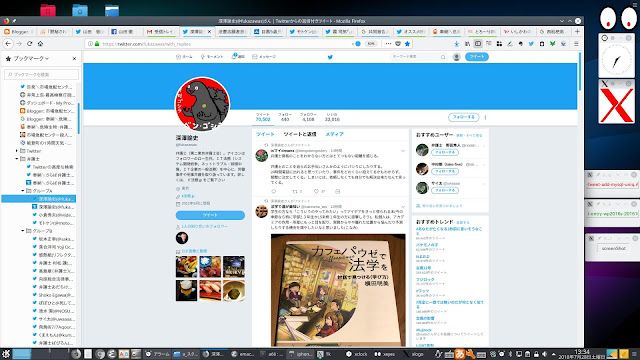Open the three-dot more options next to Follow
The image size is (640, 360).
485,117
